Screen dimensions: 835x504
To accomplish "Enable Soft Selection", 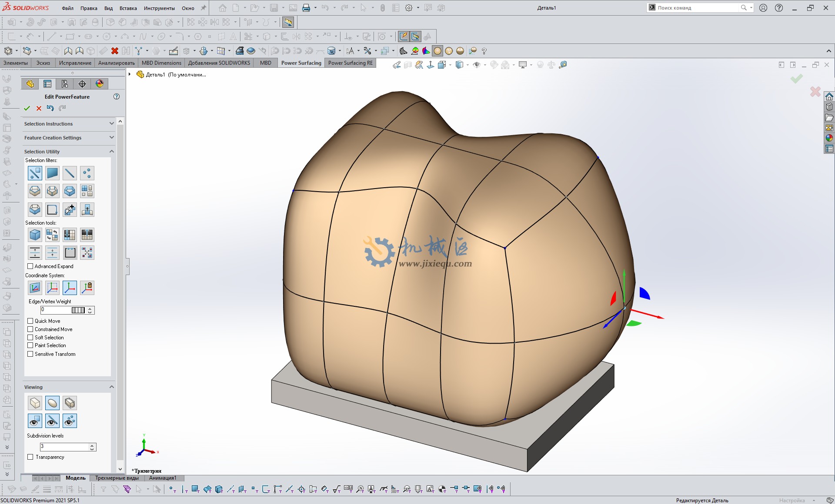I will tap(30, 337).
